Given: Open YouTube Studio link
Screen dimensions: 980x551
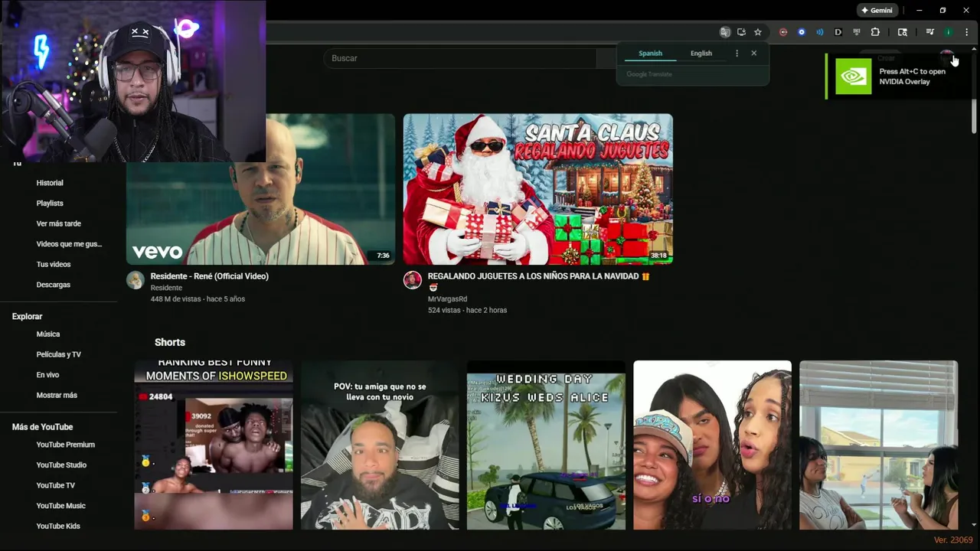Looking at the screenshot, I should click(61, 465).
